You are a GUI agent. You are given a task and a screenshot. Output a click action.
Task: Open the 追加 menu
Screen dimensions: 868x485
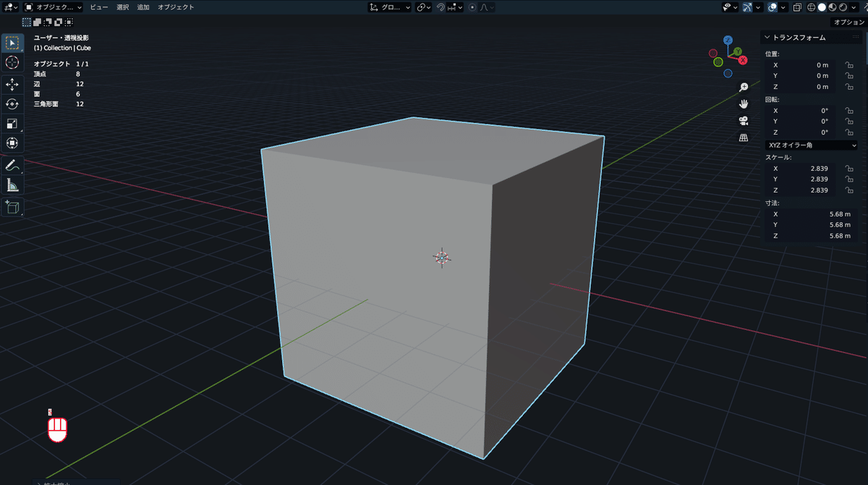[142, 7]
